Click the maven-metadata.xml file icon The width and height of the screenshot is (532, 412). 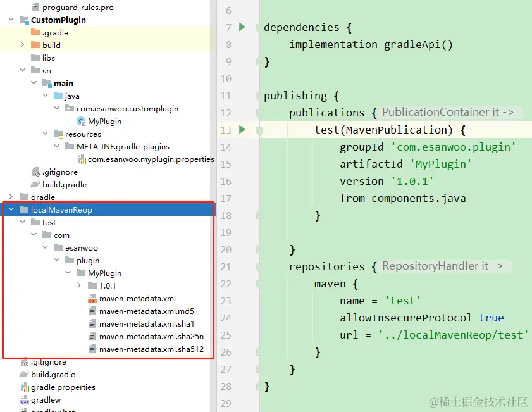pyautogui.click(x=92, y=298)
